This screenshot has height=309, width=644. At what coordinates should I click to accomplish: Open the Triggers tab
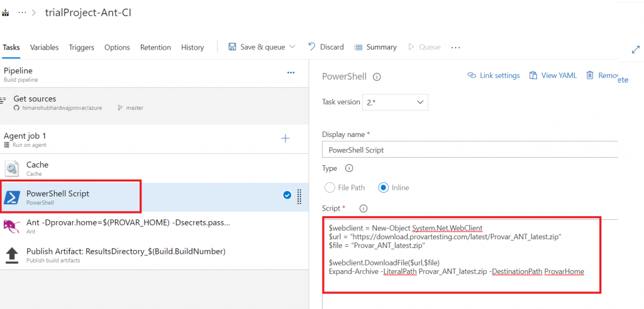coord(81,47)
